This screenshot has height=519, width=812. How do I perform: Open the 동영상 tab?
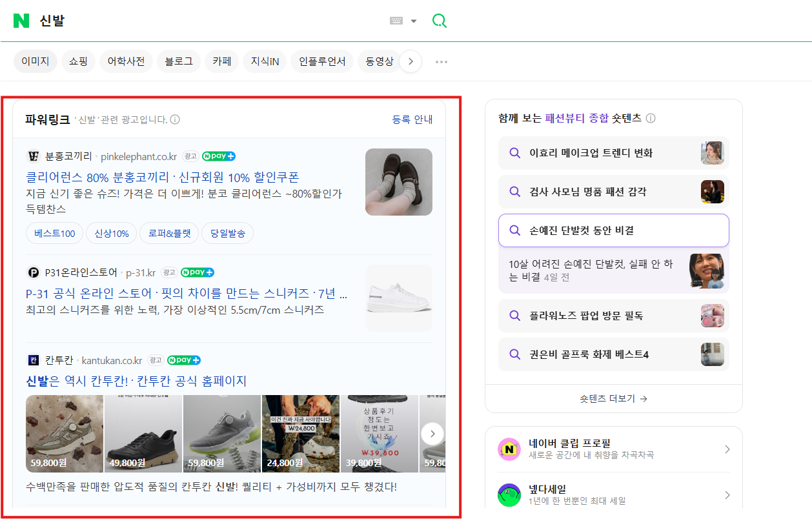[x=380, y=61]
